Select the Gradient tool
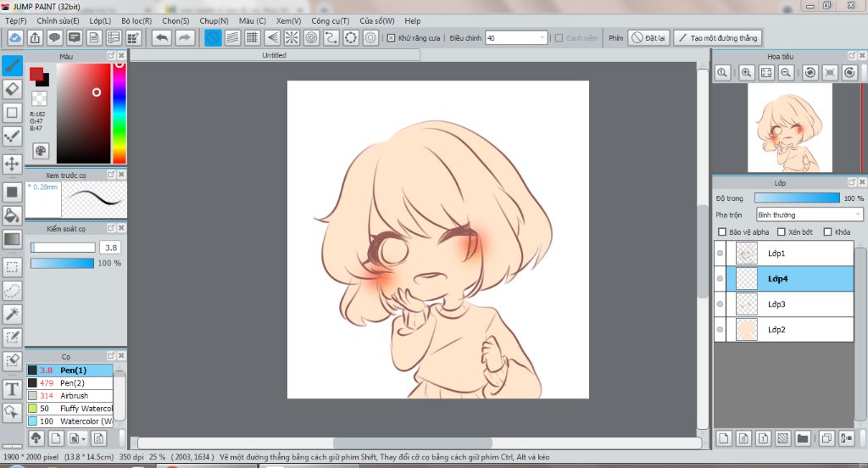 12,239
